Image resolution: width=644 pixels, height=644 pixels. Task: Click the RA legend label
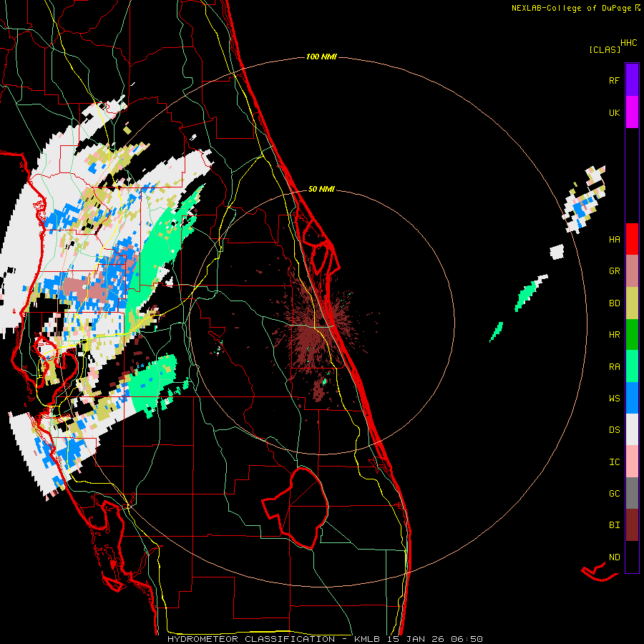click(x=614, y=366)
